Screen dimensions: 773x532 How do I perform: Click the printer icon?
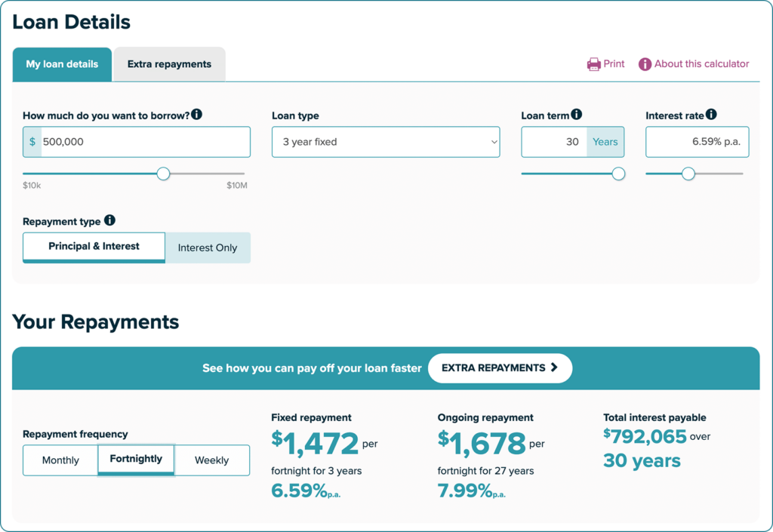(x=593, y=64)
